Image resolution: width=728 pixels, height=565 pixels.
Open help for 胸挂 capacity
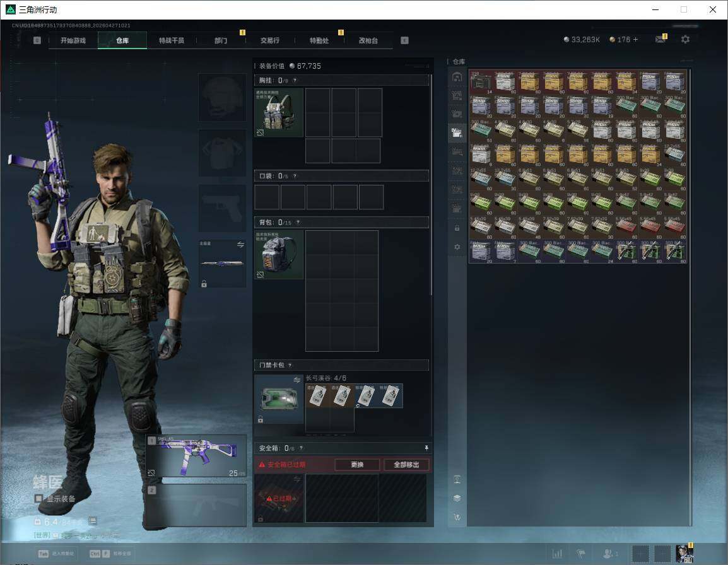coord(295,81)
